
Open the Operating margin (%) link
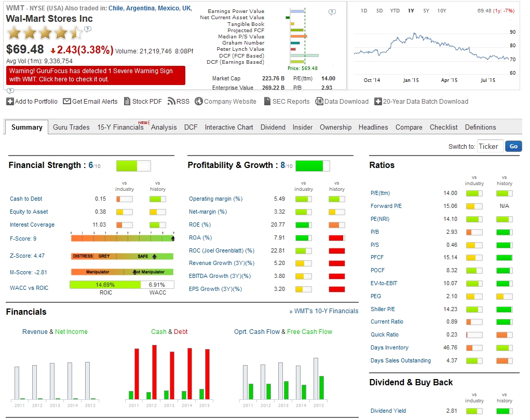tap(215, 199)
